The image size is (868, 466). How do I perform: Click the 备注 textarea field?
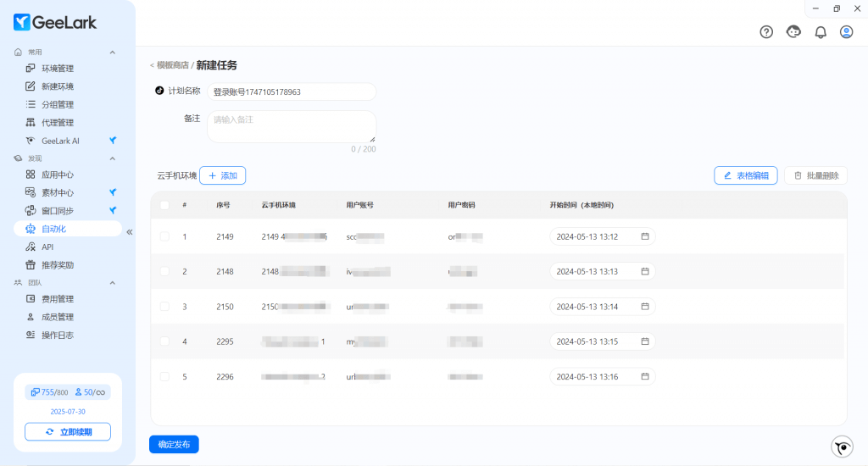(291, 126)
